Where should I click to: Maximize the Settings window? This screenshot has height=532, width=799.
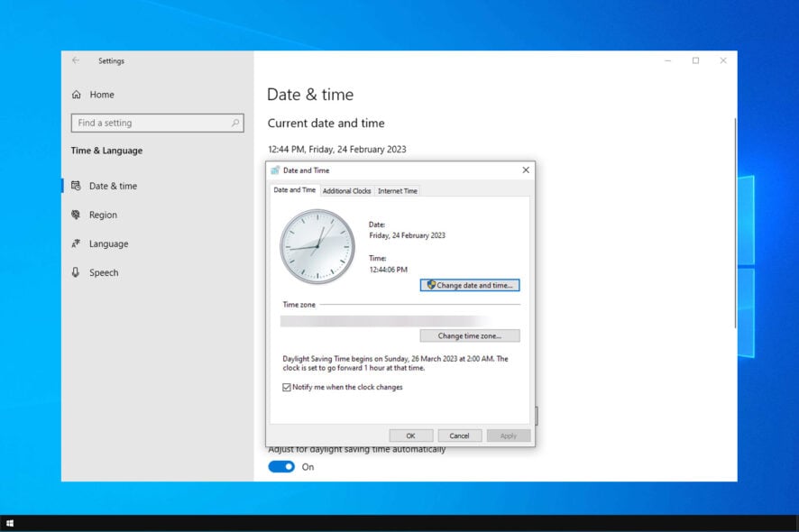click(x=695, y=60)
